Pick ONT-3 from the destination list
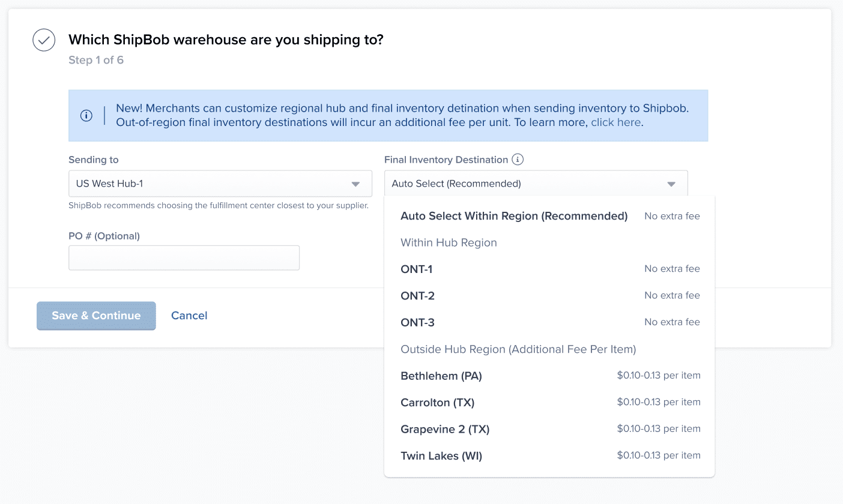Image resolution: width=843 pixels, height=504 pixels. 417,323
